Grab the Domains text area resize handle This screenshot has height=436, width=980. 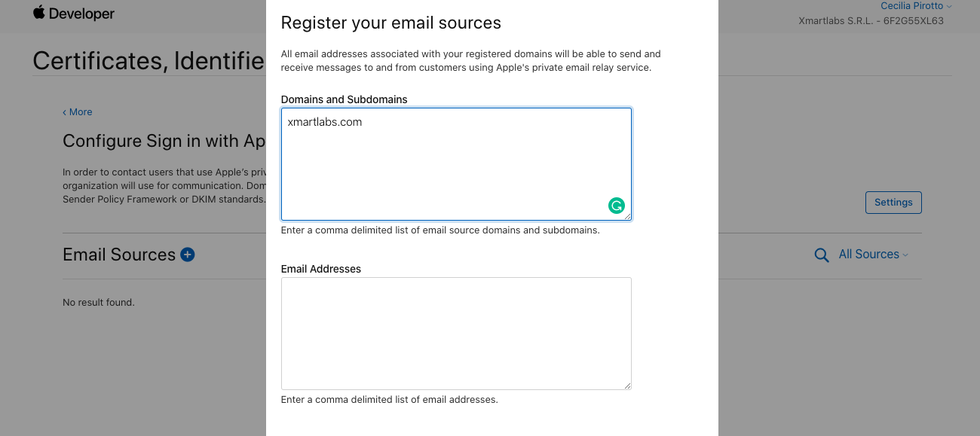pos(627,216)
